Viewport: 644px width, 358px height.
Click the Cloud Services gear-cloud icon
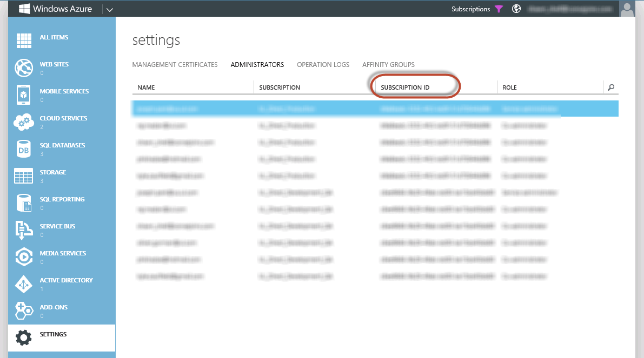[x=24, y=122]
